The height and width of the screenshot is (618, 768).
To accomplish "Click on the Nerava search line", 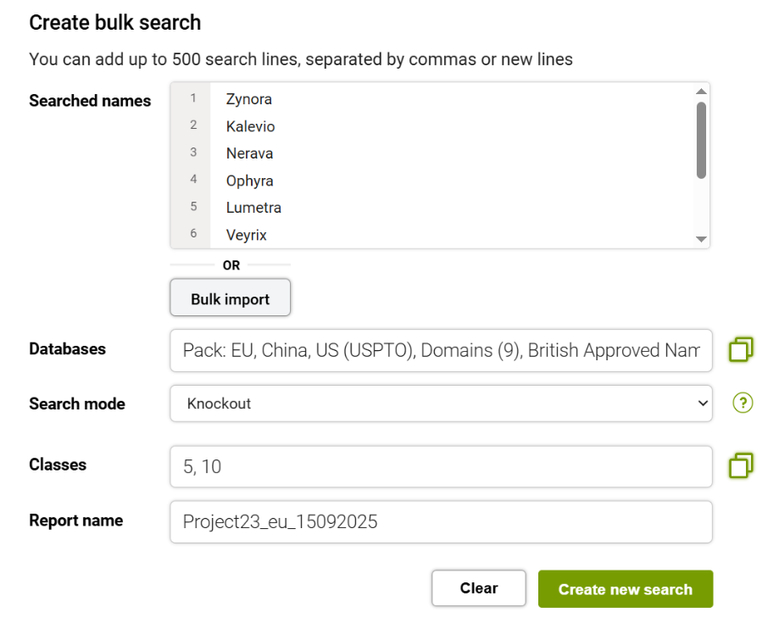I will 249,153.
